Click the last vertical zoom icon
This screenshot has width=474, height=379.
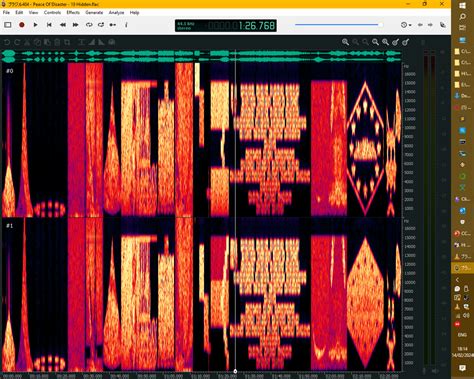point(405,42)
